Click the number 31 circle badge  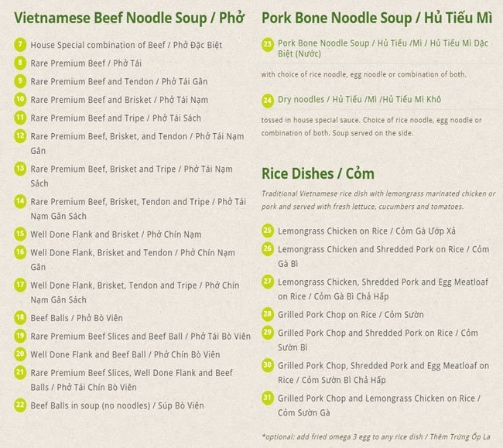(268, 398)
